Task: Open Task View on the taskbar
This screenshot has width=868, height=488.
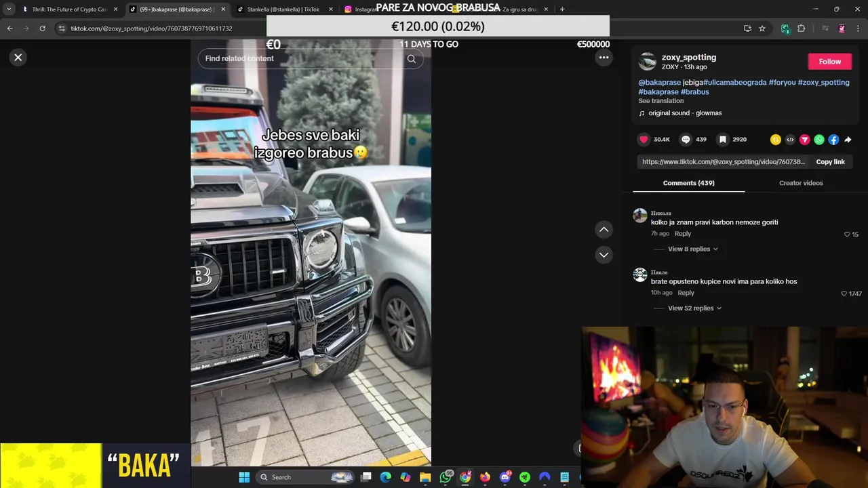Action: pos(366,477)
